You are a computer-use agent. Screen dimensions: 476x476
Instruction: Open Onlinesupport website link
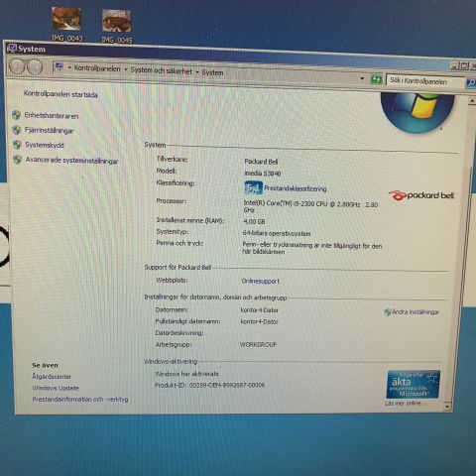coord(261,281)
